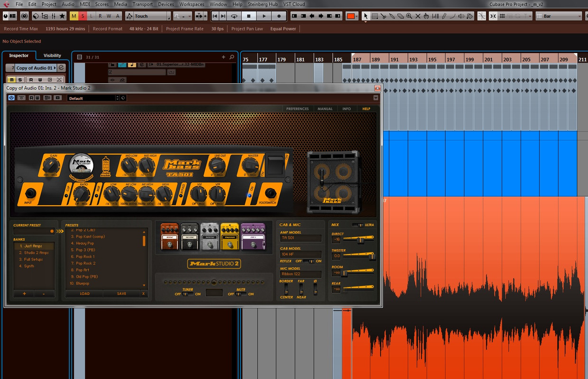Click the Play transport button

[x=264, y=16]
